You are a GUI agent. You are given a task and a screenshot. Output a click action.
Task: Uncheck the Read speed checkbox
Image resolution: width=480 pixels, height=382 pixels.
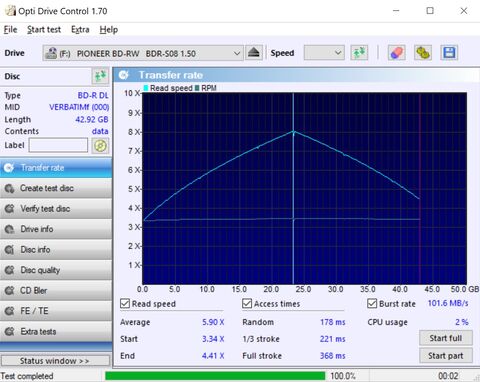[x=125, y=304]
